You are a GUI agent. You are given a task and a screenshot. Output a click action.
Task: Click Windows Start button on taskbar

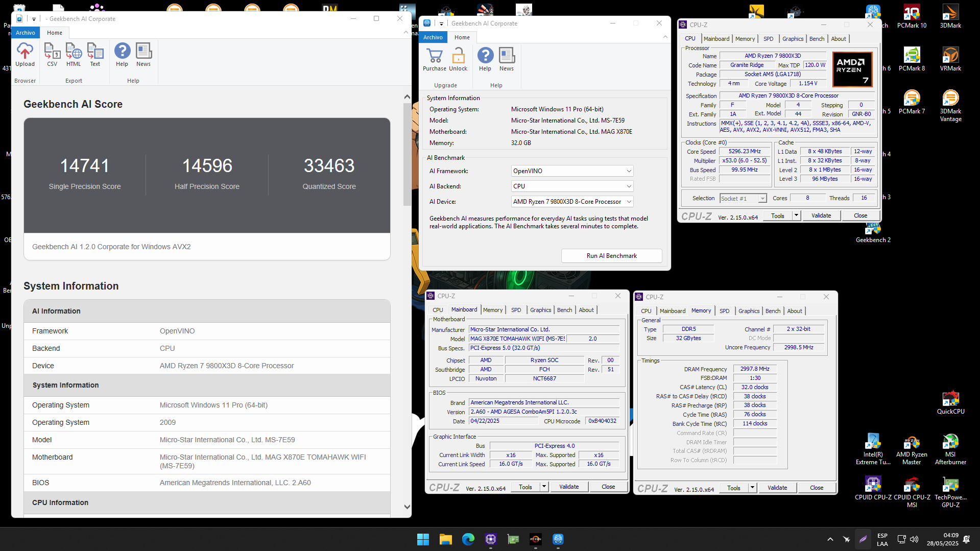pos(423,539)
